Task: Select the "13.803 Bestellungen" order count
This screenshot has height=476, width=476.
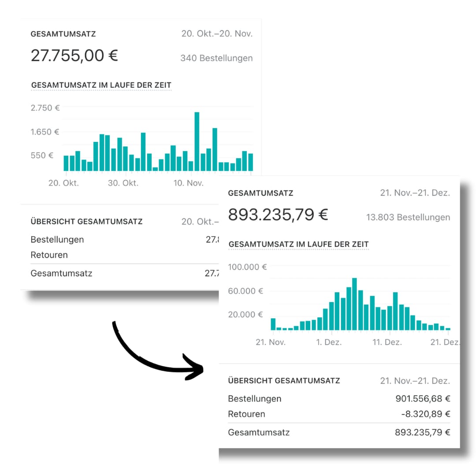Action: pos(408,217)
